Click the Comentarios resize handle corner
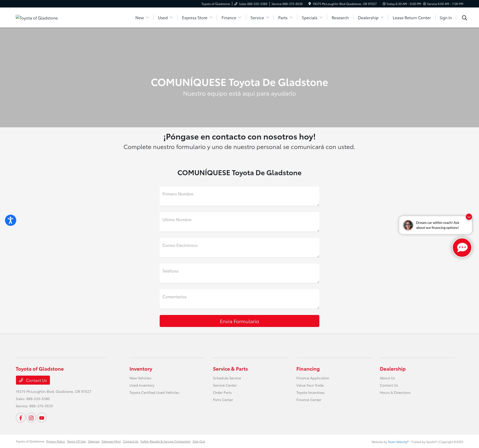Image resolution: width=479 pixels, height=448 pixels. pyautogui.click(x=318, y=308)
